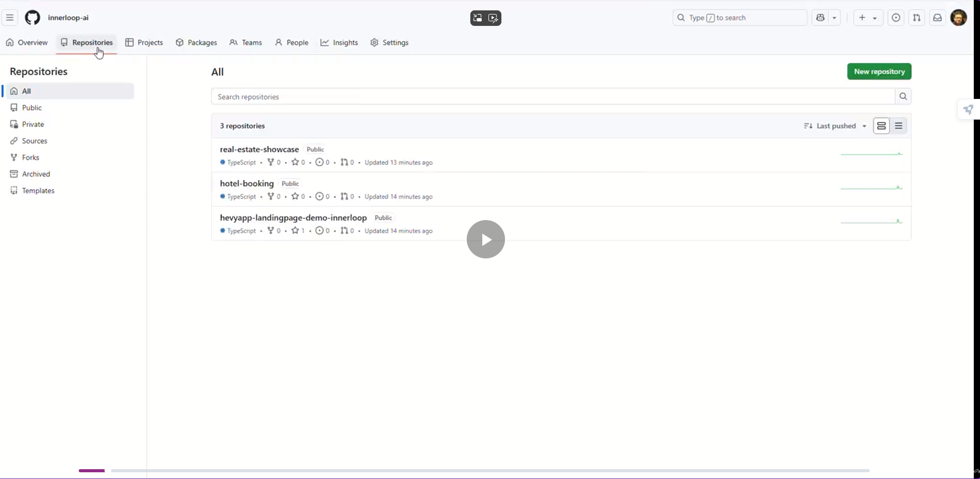Click the 1 star count of hevyapp-landingpage-demo-innerloop
Image resolution: width=980 pixels, height=479 pixels.
click(x=298, y=231)
